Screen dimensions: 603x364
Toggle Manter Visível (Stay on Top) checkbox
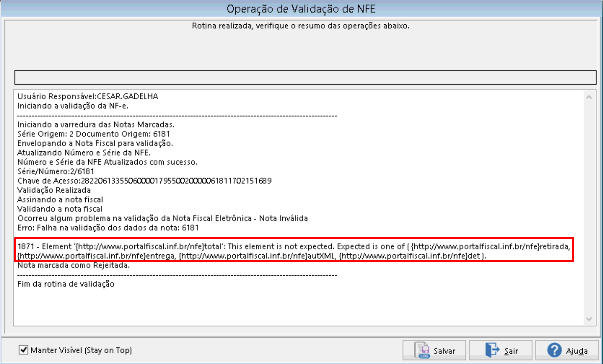pos(23,350)
